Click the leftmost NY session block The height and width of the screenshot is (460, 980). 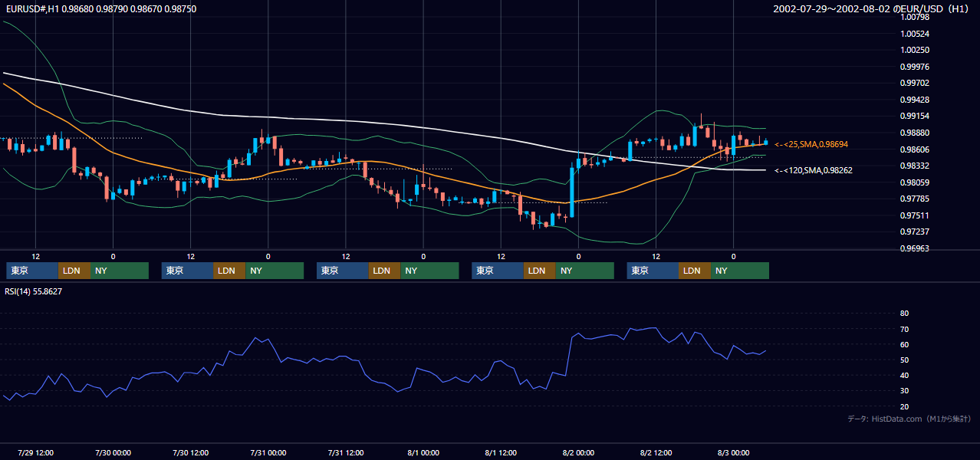pos(120,271)
